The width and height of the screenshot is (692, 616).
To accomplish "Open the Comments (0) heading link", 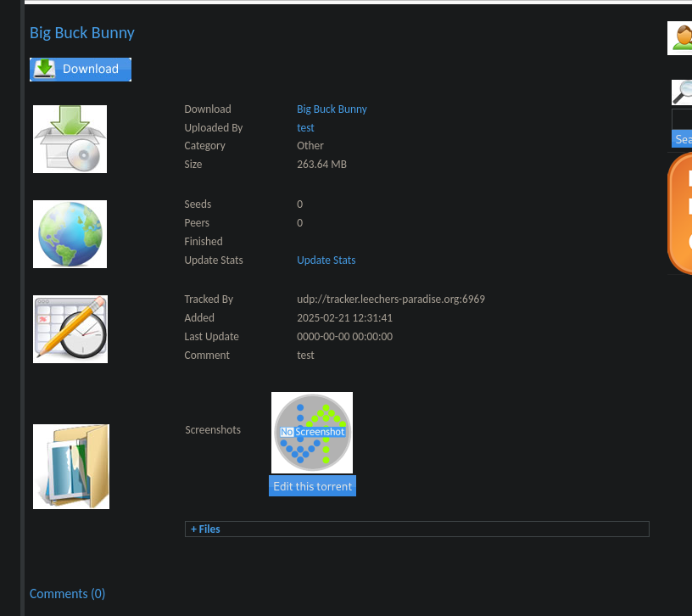I will pos(68,593).
